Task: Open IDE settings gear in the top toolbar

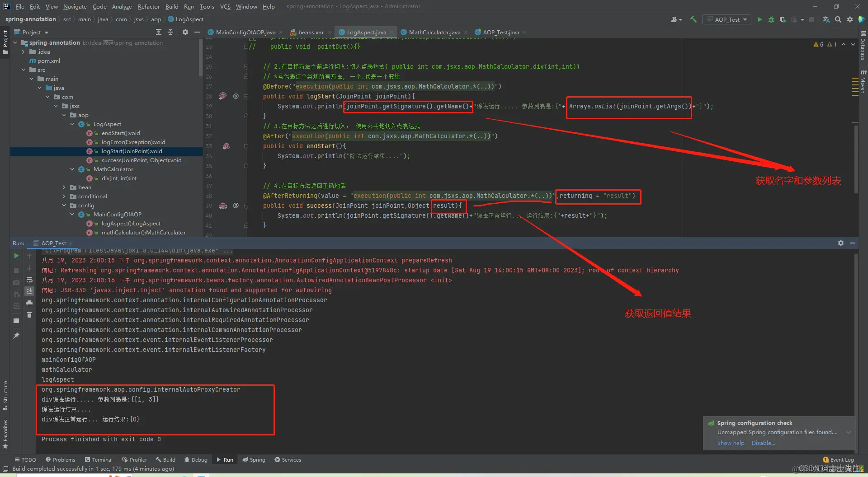Action: [x=850, y=19]
